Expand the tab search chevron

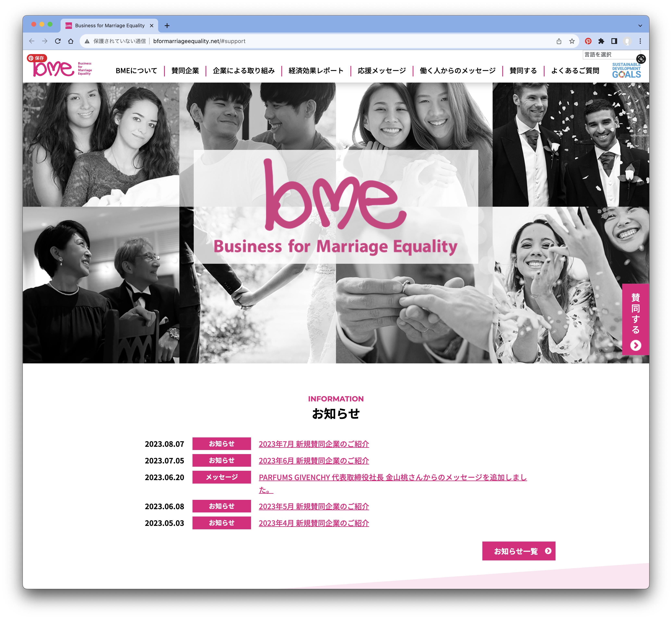coord(640,25)
